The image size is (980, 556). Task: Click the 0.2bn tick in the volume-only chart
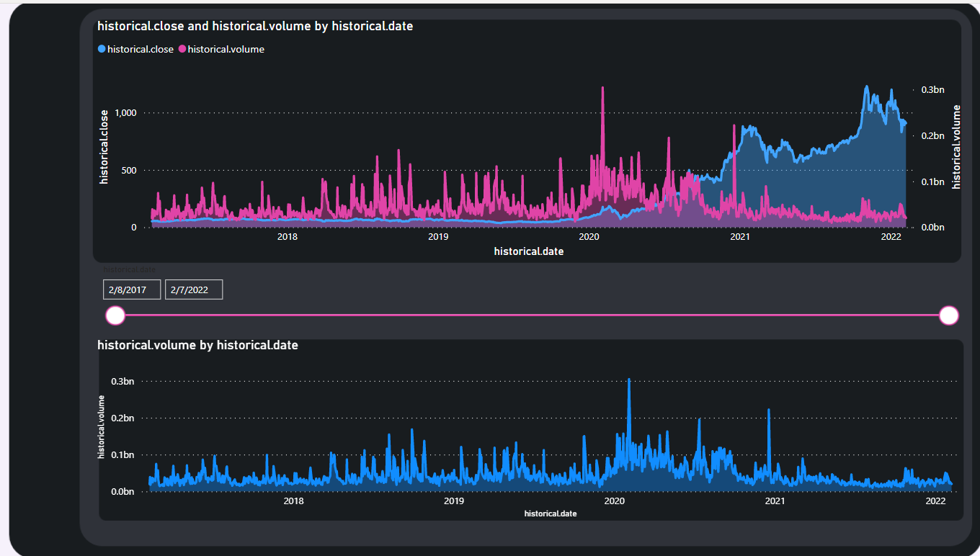pos(122,418)
